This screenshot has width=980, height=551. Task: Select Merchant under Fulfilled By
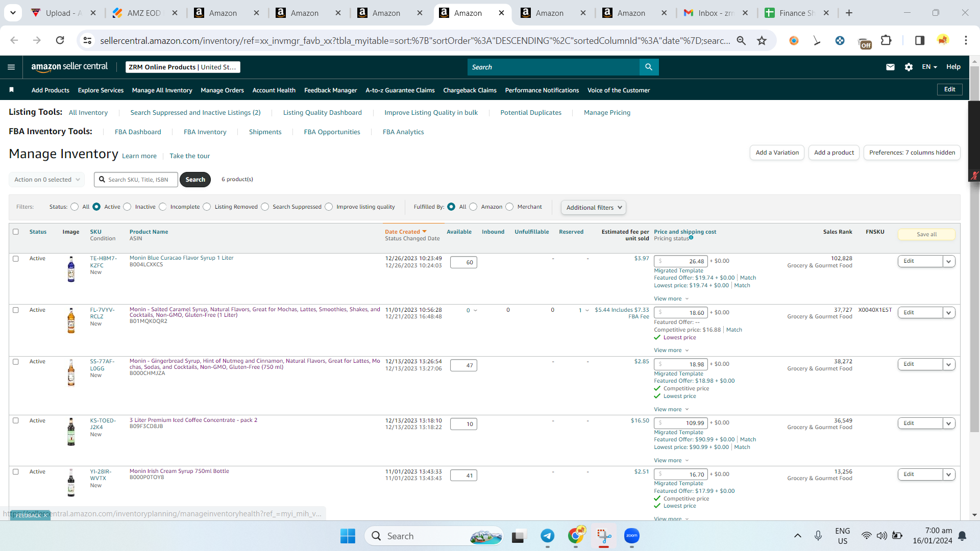coord(509,207)
